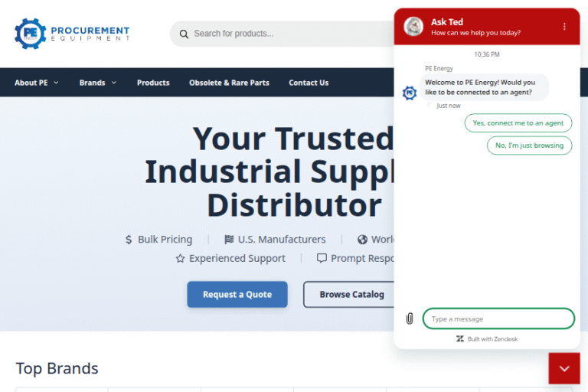This screenshot has height=392, width=588.
Task: Focus the Type a message field
Action: pos(498,318)
